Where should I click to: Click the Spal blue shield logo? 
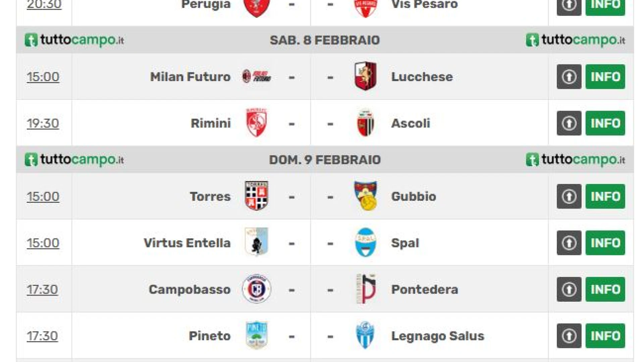pyautogui.click(x=365, y=242)
